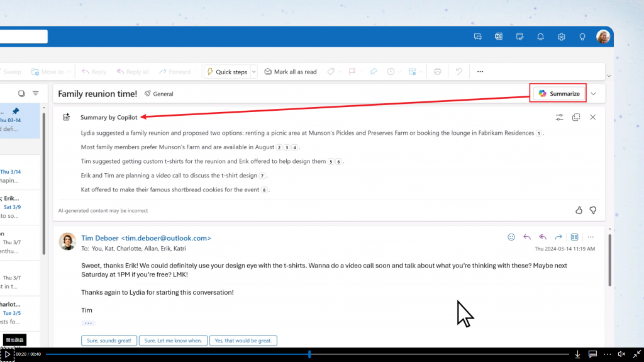Add an emoji reaction to the message
The width and height of the screenshot is (644, 362).
pyautogui.click(x=511, y=237)
